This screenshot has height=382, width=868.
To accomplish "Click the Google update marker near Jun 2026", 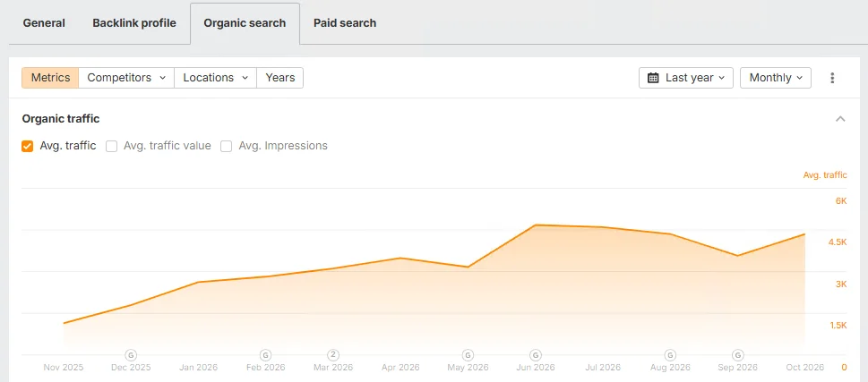I will coord(536,355).
